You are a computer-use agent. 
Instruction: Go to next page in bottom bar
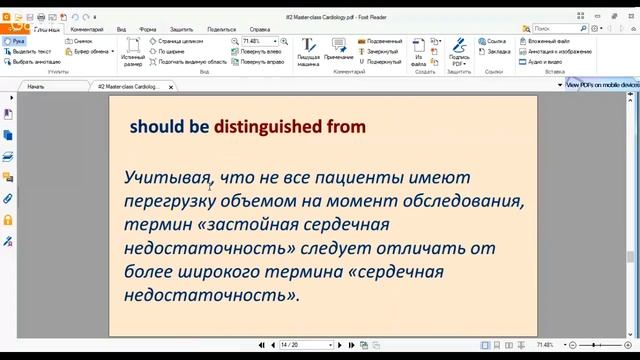click(340, 345)
